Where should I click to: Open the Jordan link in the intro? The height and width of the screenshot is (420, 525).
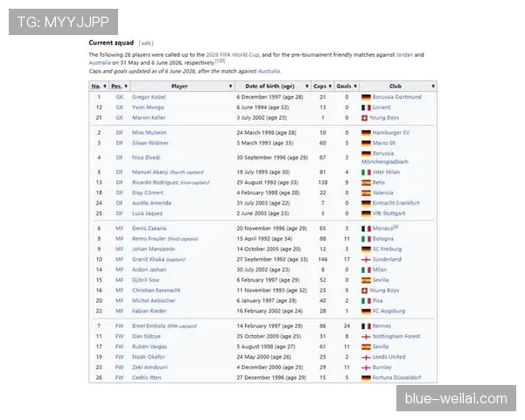tap(404, 54)
